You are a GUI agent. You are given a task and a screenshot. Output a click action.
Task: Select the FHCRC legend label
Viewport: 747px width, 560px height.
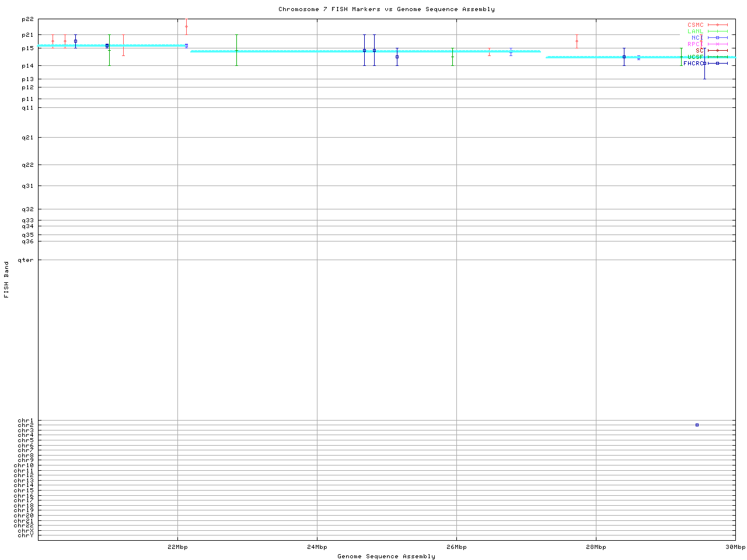pos(694,64)
